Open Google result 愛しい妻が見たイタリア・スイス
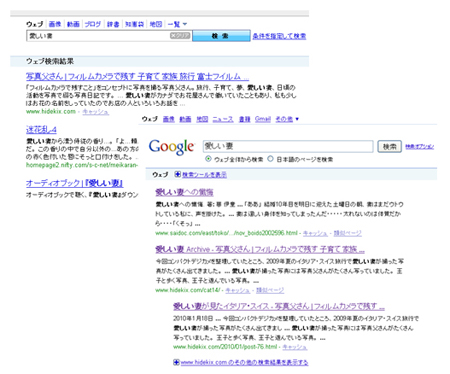This screenshot has height=374, width=450. [279, 306]
